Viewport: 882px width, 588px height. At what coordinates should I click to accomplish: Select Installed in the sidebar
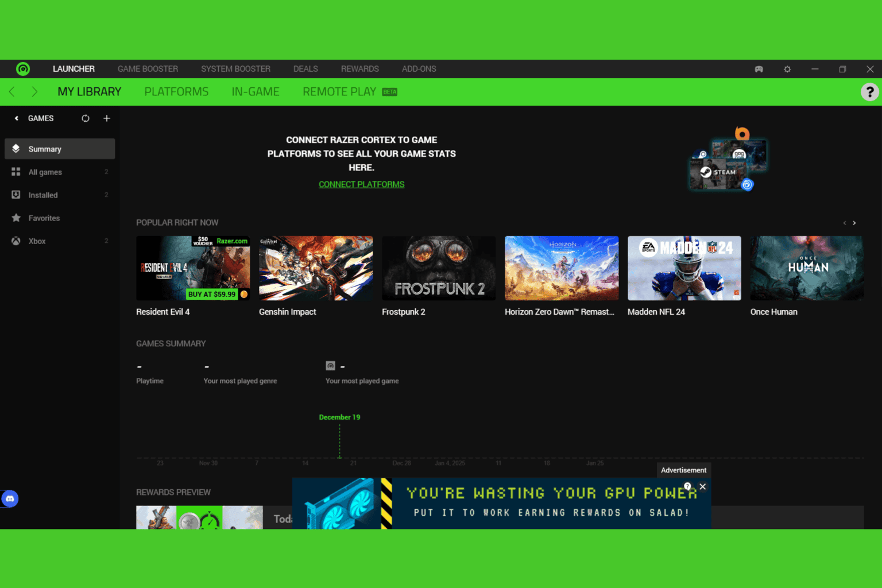pyautogui.click(x=60, y=195)
